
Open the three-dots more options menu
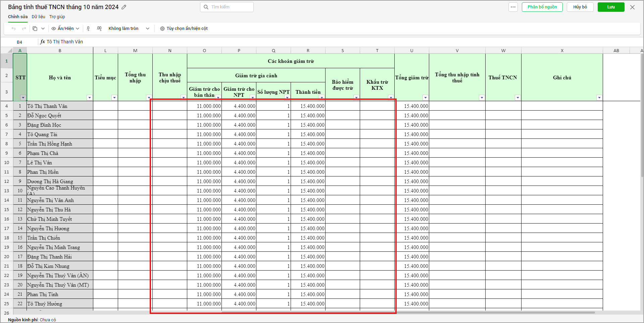pyautogui.click(x=513, y=7)
